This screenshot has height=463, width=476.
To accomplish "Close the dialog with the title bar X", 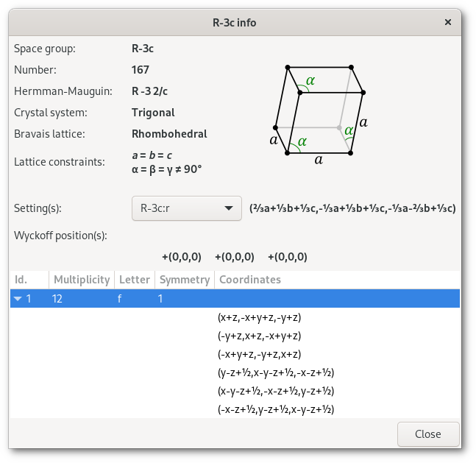I will [447, 23].
